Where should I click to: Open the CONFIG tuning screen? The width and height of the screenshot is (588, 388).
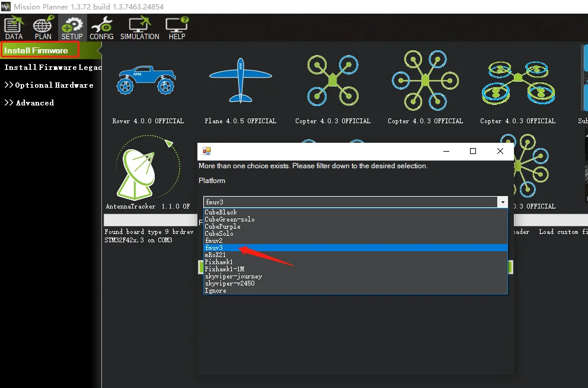101,28
